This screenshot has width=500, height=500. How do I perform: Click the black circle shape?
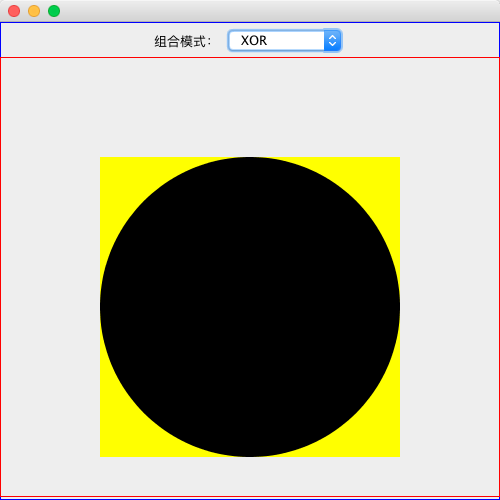pyautogui.click(x=250, y=307)
